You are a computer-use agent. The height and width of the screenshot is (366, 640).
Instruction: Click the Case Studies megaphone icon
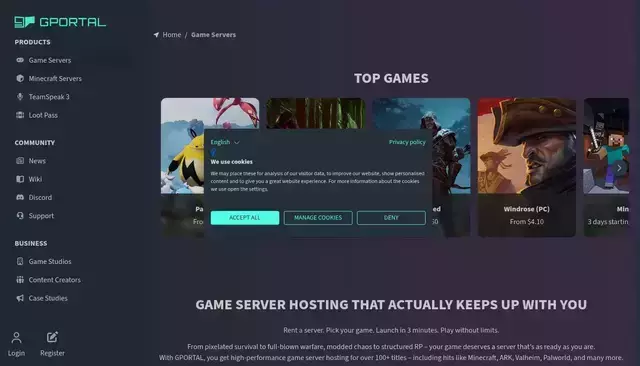click(x=20, y=298)
